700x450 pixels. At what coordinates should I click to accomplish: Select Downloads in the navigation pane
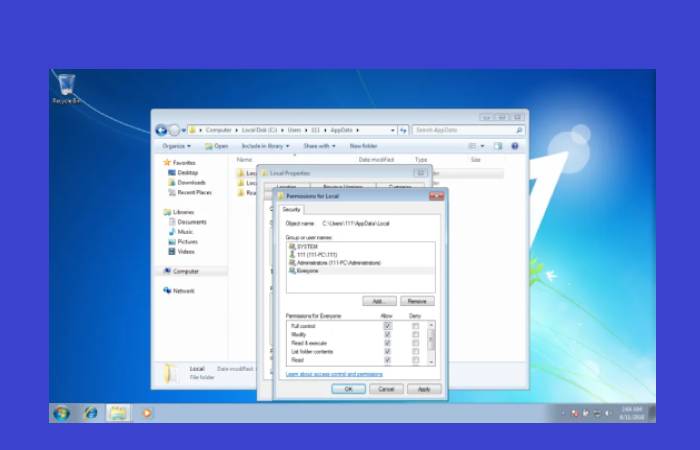coord(187,182)
